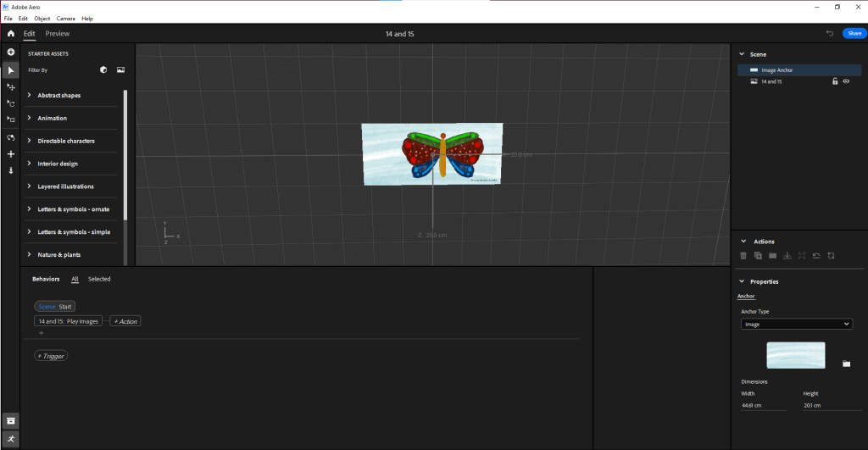Toggle visibility of 14 and 15 layer
Viewport: 868px width, 450px height.
point(846,81)
